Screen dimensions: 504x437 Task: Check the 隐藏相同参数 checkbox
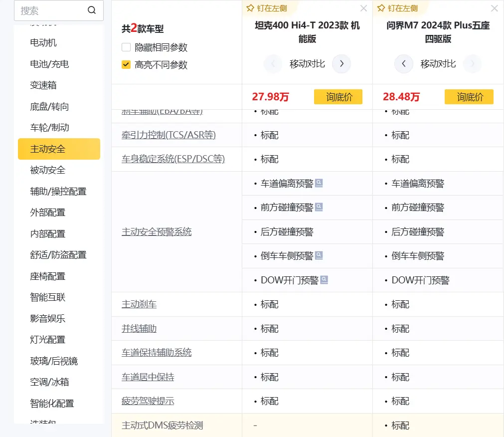pos(126,47)
